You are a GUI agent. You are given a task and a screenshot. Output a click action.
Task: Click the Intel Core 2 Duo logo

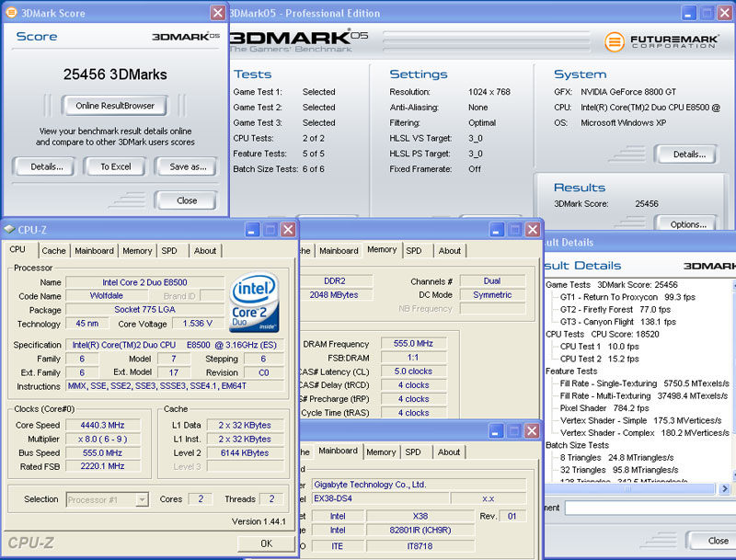click(254, 302)
